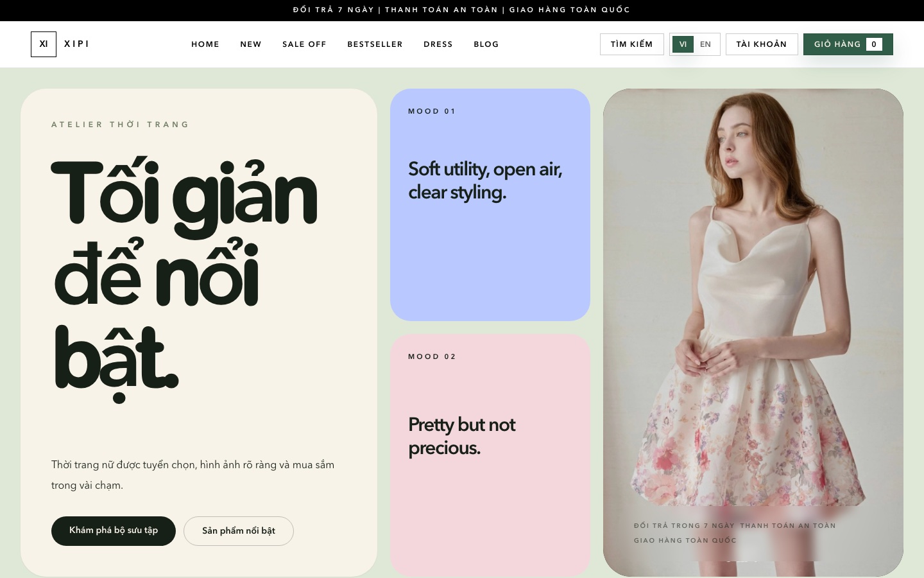The image size is (924, 578).
Task: Select BESTSELLER in the navigation
Action: pyautogui.click(x=375, y=44)
